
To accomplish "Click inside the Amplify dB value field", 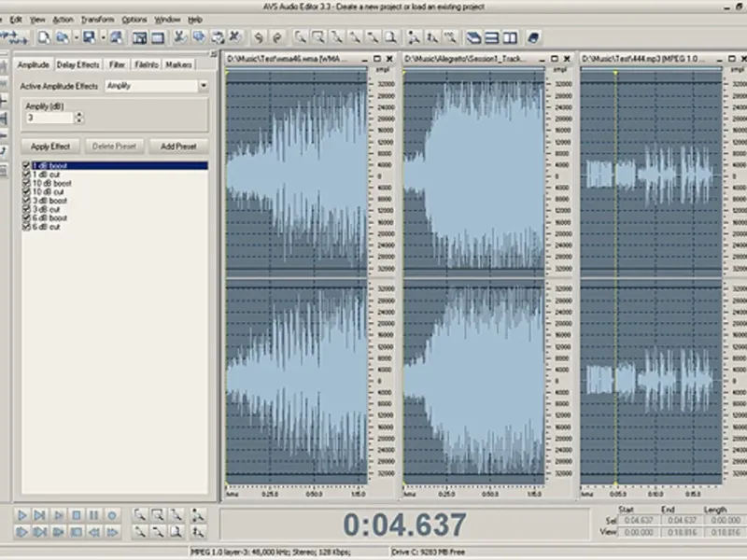I will pyautogui.click(x=49, y=119).
